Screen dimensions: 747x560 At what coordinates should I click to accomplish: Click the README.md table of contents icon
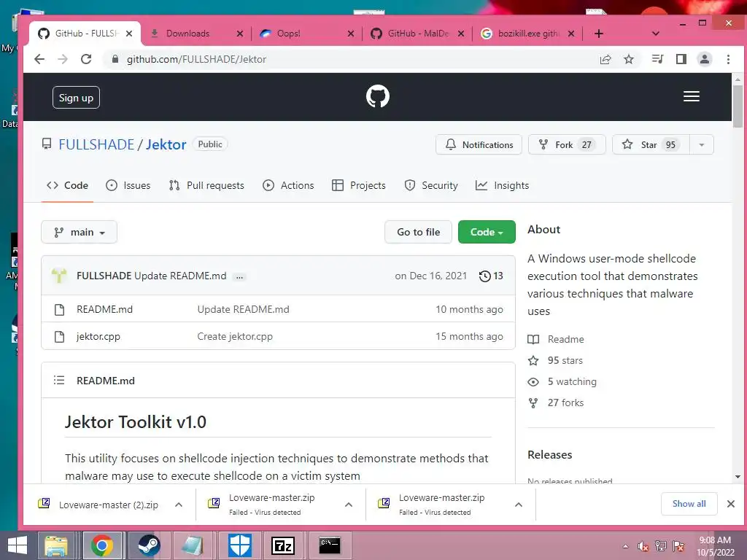[x=59, y=380]
